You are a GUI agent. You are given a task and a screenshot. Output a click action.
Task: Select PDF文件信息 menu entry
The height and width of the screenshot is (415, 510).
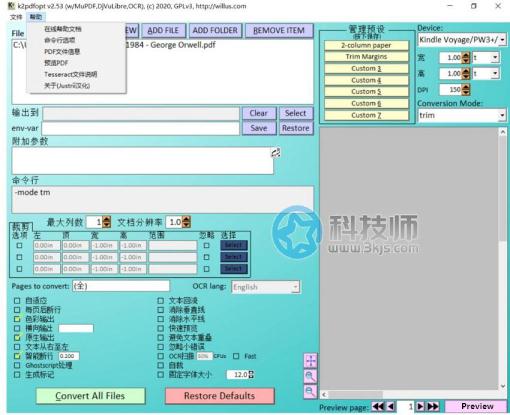pyautogui.click(x=62, y=52)
